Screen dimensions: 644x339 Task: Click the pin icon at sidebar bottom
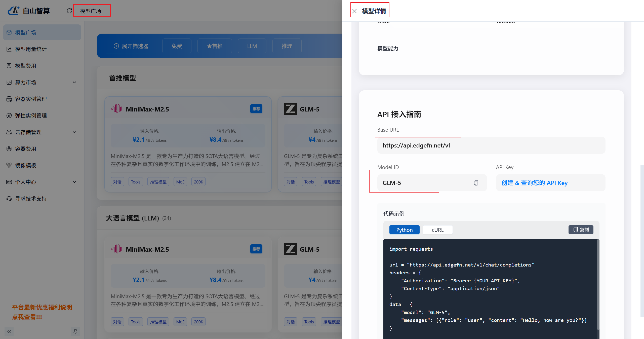tap(75, 332)
